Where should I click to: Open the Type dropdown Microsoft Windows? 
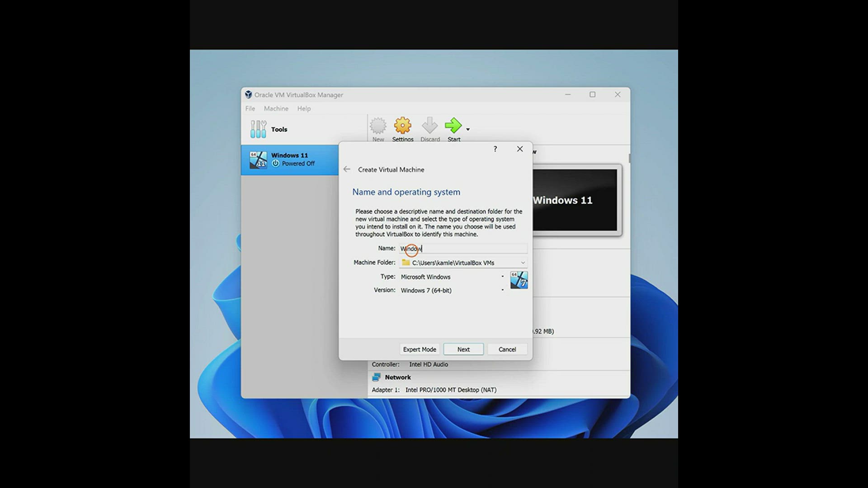pyautogui.click(x=452, y=277)
